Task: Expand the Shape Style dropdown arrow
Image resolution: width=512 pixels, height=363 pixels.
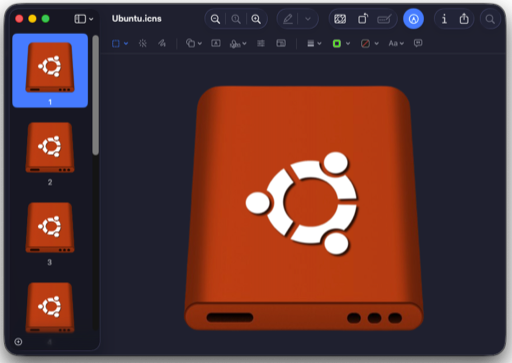Action: click(319, 43)
